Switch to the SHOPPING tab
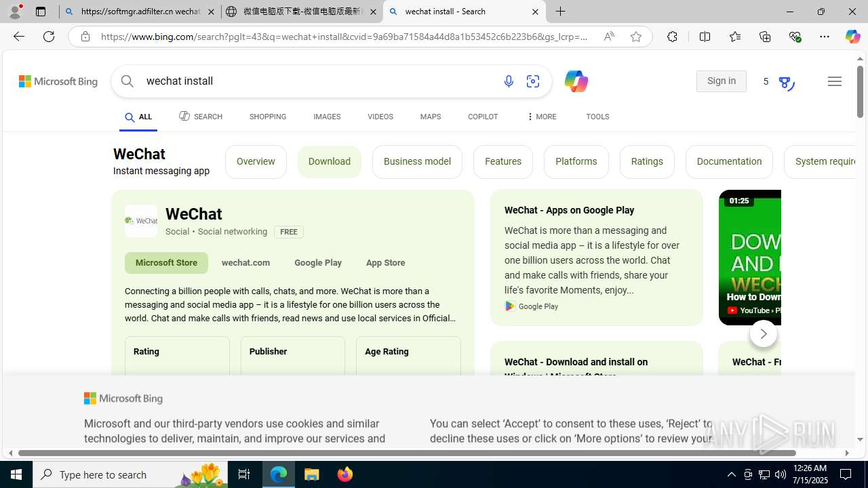This screenshot has height=488, width=868. click(x=268, y=117)
